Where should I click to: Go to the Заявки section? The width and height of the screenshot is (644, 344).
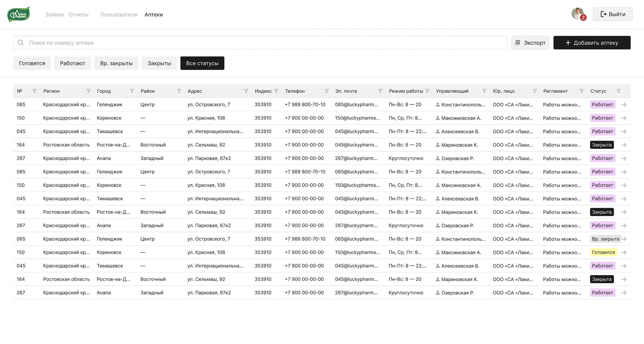[54, 15]
